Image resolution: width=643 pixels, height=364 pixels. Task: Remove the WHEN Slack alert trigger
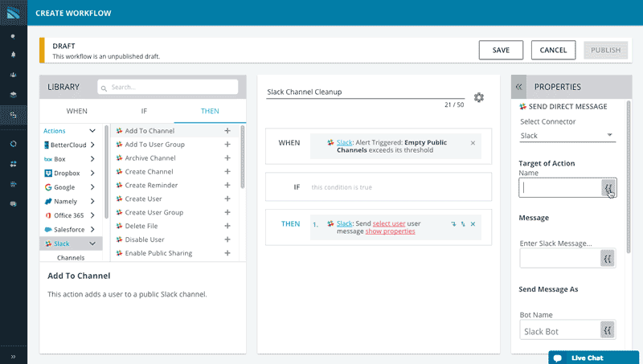coord(473,143)
